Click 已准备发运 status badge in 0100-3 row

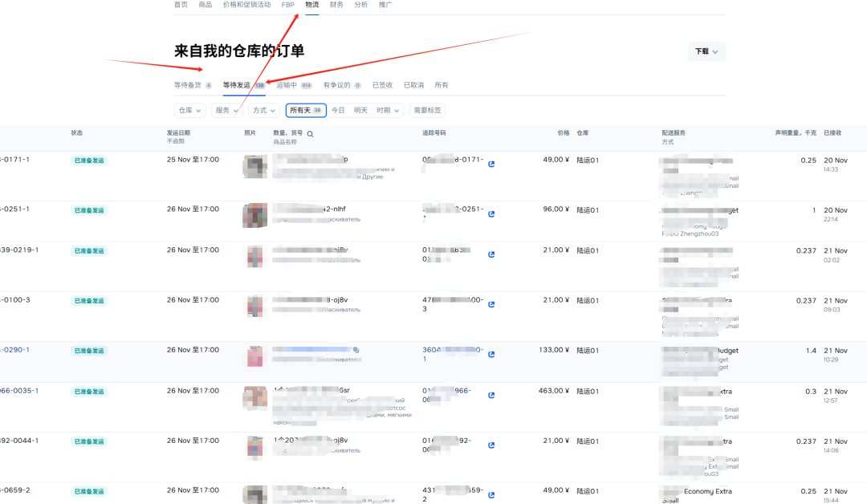(89, 301)
